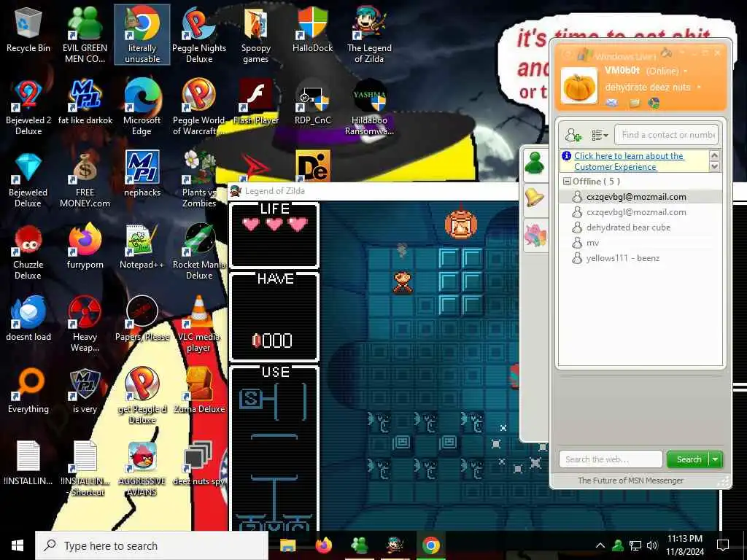This screenshot has width=747, height=560.
Task: Open the dropdown beside 'dehydrate deez nuts' message
Action: tap(699, 87)
